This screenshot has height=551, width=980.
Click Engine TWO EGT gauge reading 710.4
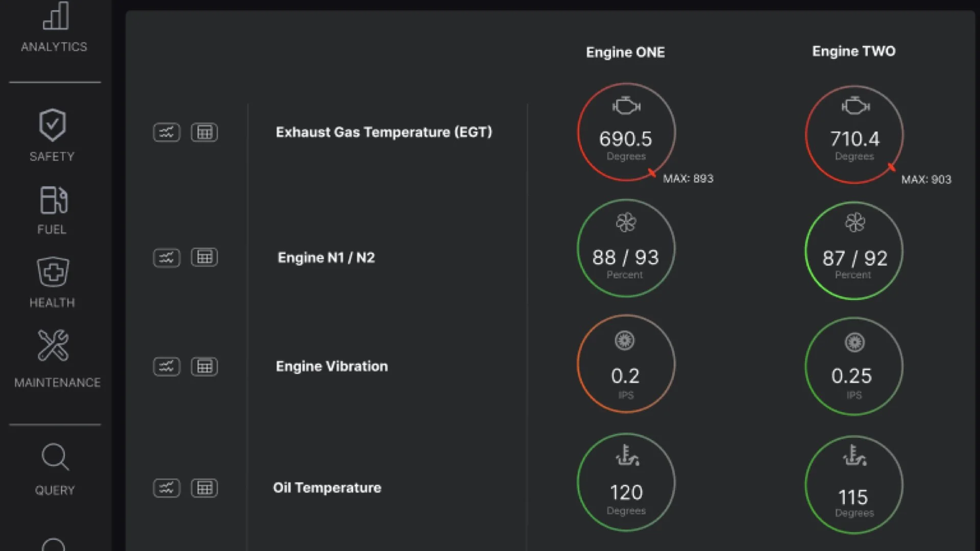pos(854,134)
